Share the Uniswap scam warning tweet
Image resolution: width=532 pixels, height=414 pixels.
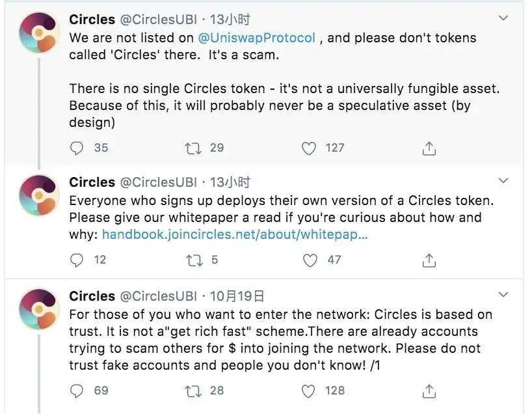(x=429, y=148)
